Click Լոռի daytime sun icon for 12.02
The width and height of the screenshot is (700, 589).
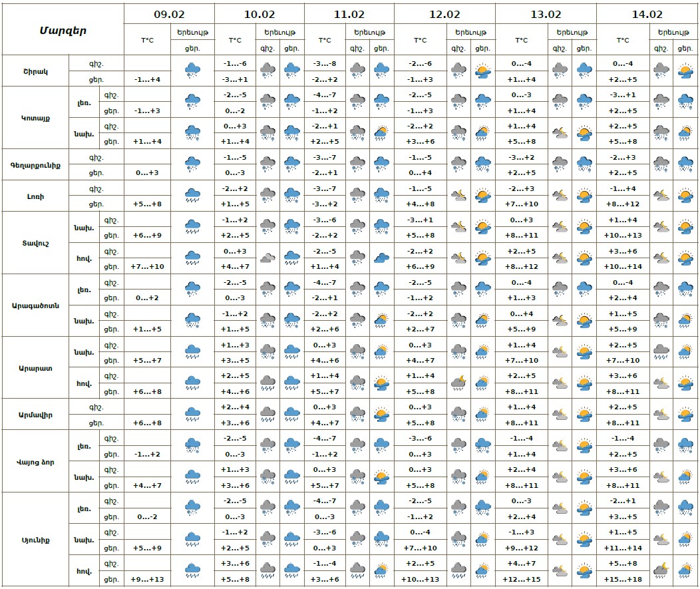[483, 196]
